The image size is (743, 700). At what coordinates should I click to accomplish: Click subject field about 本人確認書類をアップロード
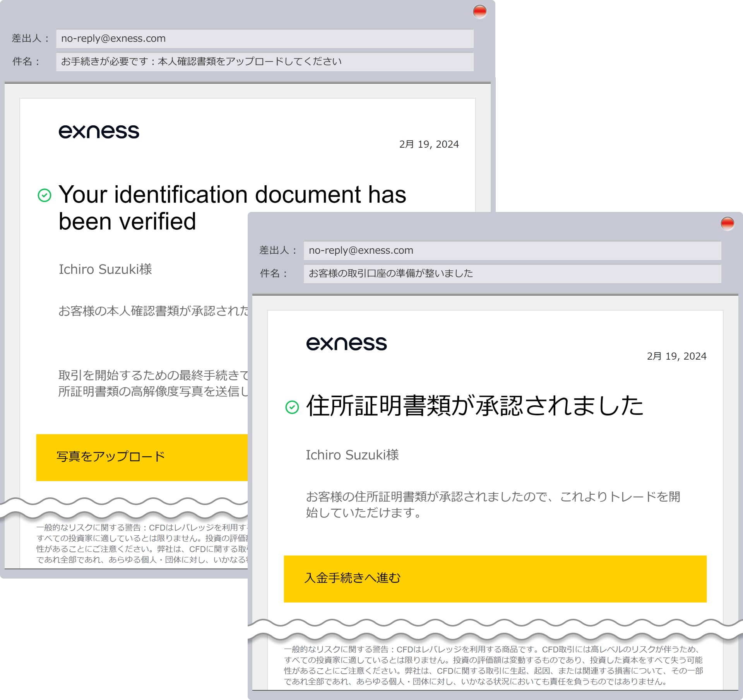tap(265, 62)
